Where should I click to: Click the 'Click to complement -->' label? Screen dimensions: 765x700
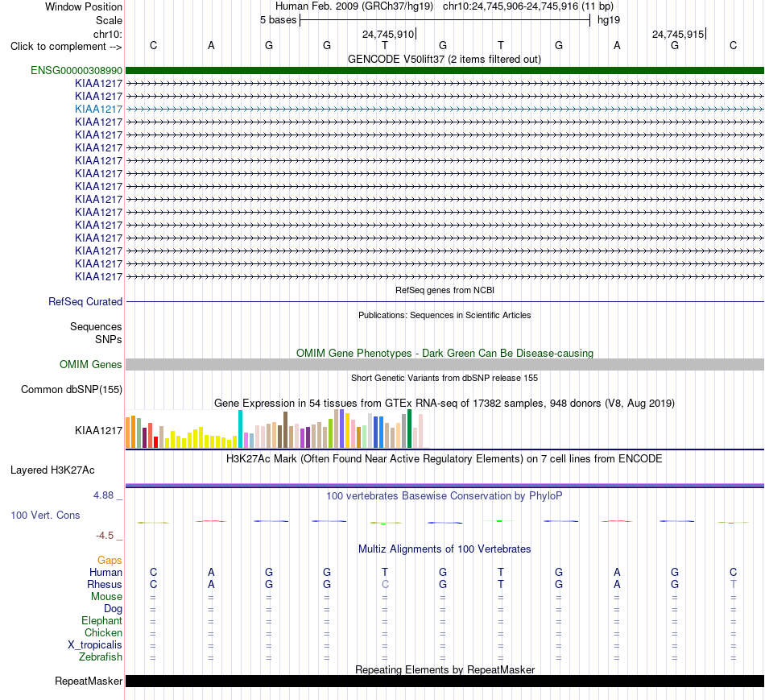tap(66, 47)
